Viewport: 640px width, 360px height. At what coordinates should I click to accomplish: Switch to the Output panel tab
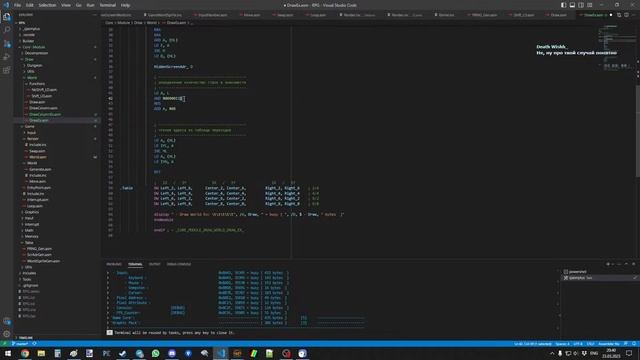(x=154, y=264)
